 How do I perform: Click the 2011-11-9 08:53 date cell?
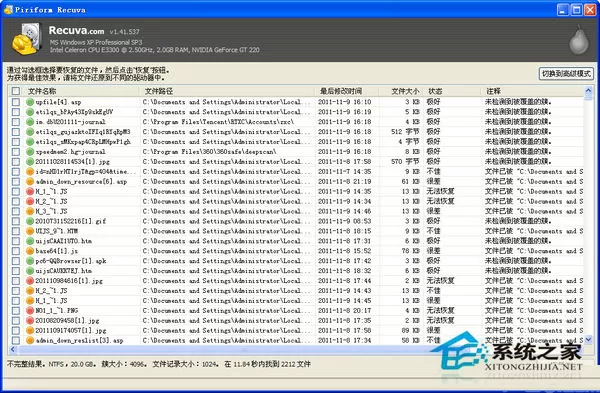pyautogui.click(x=344, y=221)
